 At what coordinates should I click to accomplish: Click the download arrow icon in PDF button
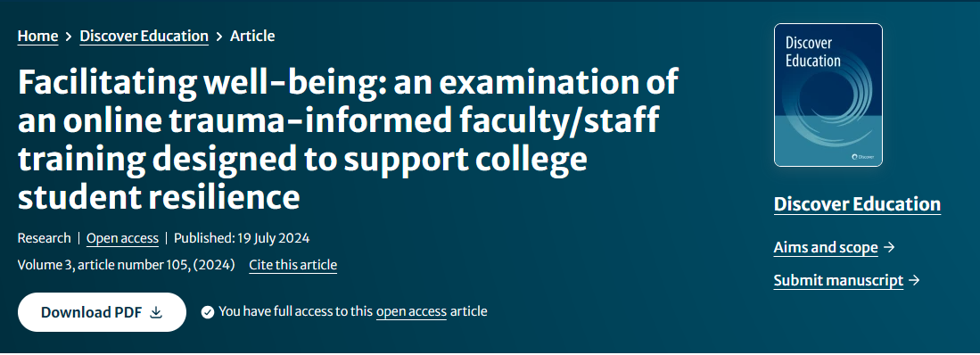[156, 312]
